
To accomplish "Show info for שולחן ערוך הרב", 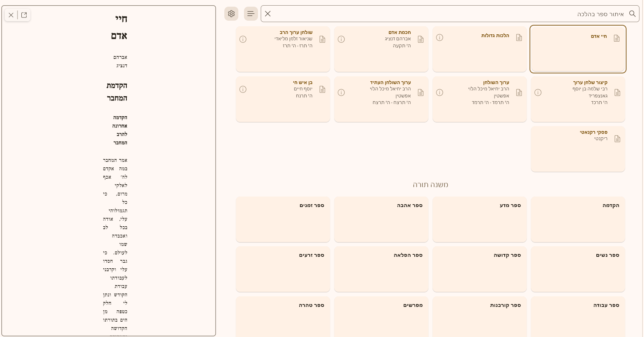I will (x=243, y=39).
